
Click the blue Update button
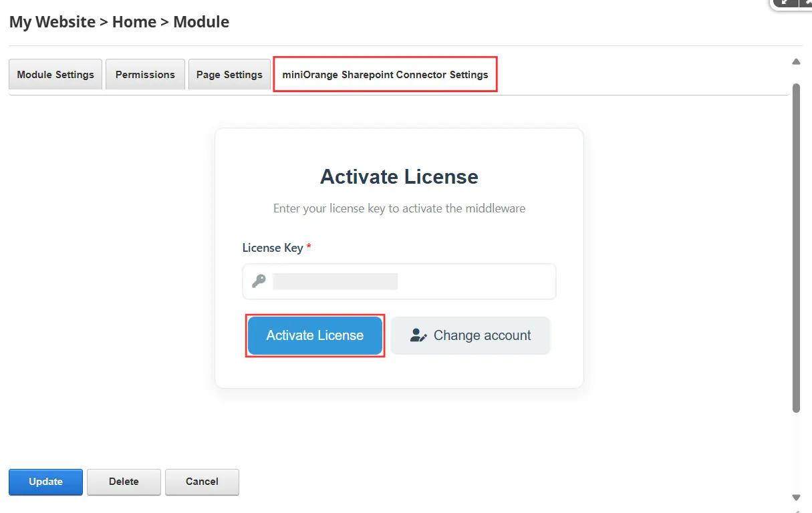point(45,482)
